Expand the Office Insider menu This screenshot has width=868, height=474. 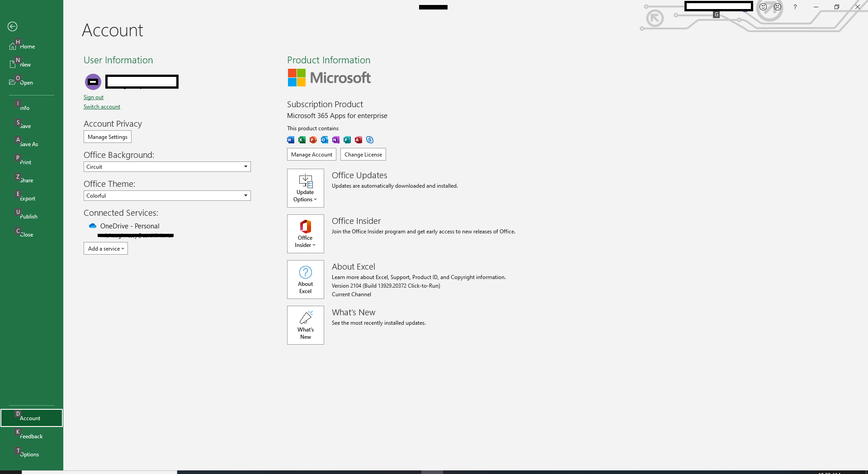pos(306,234)
